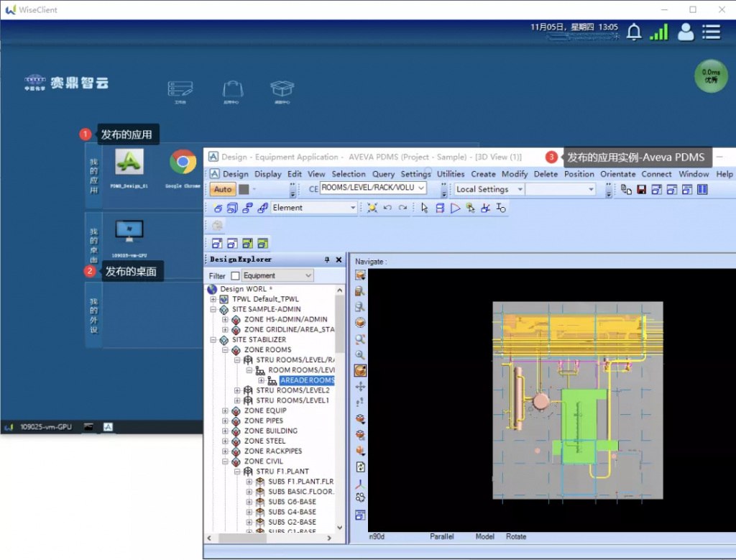Open the Orientate menu
This screenshot has height=560, width=736.
(617, 174)
